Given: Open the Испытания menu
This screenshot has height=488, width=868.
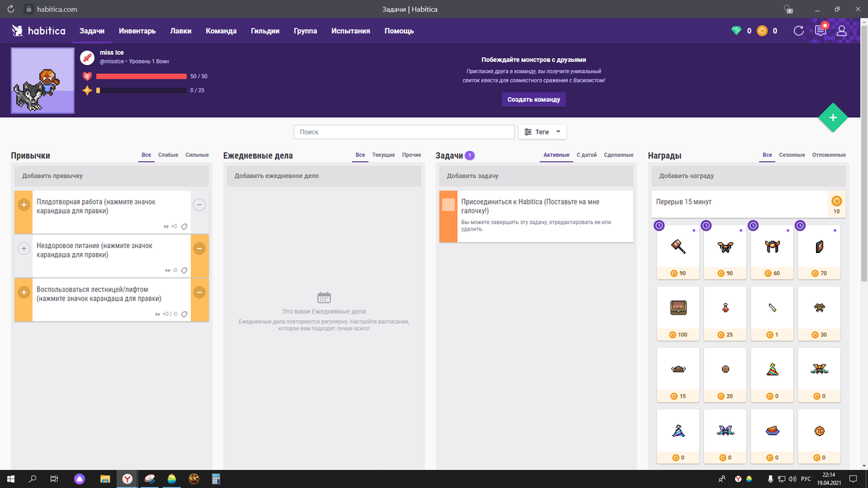Looking at the screenshot, I should (x=351, y=31).
